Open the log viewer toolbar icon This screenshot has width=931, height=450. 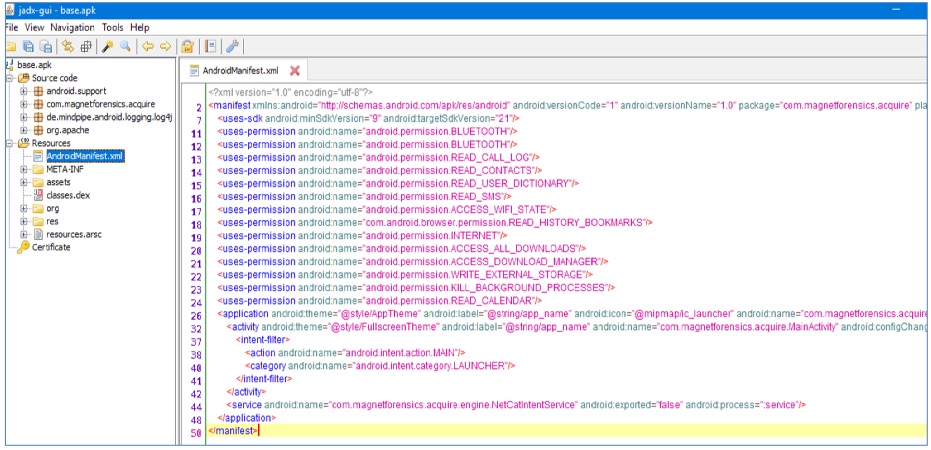pos(210,46)
